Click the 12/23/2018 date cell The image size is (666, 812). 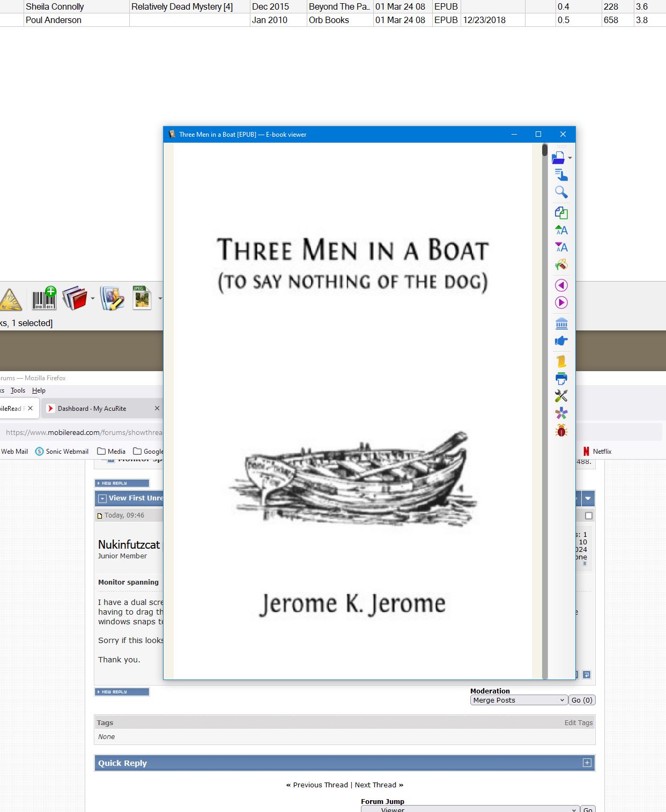coord(493,20)
